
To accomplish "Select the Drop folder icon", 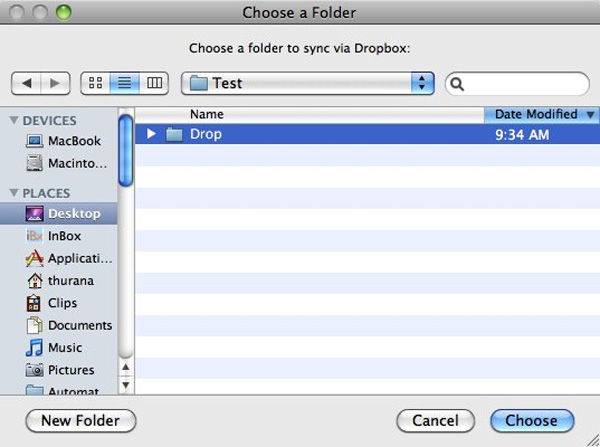I will (174, 134).
